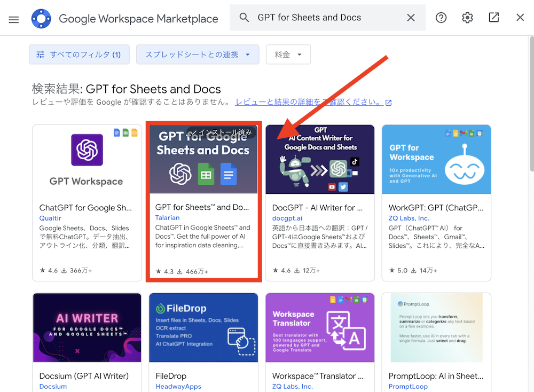
Task: Click ChatGPT for Google Sh... title
Action: [x=85, y=208]
